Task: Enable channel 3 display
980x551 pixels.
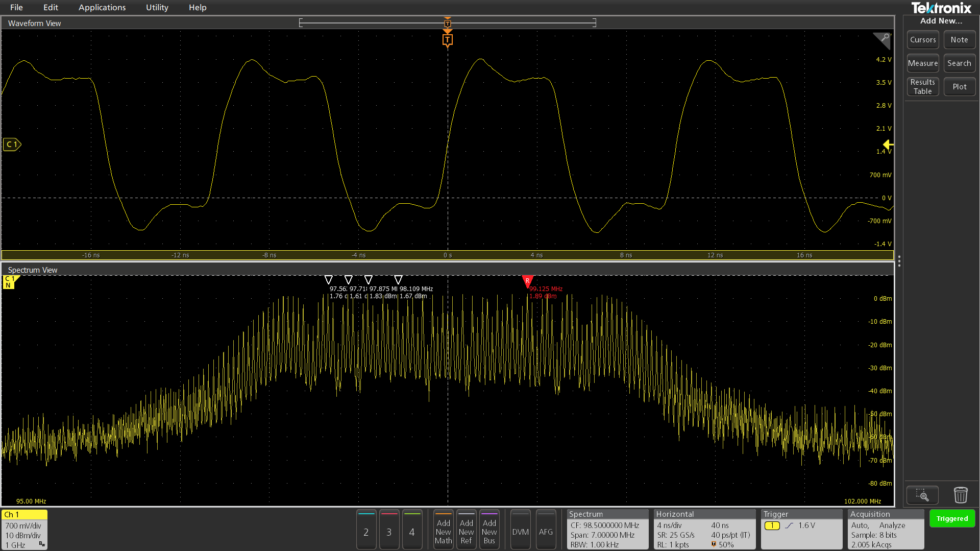Action: click(x=389, y=532)
